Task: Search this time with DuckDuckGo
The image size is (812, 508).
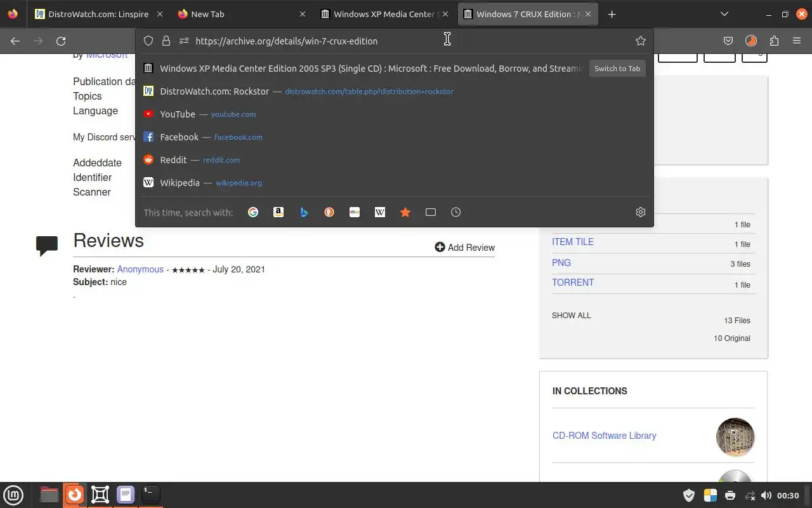Action: tap(329, 212)
